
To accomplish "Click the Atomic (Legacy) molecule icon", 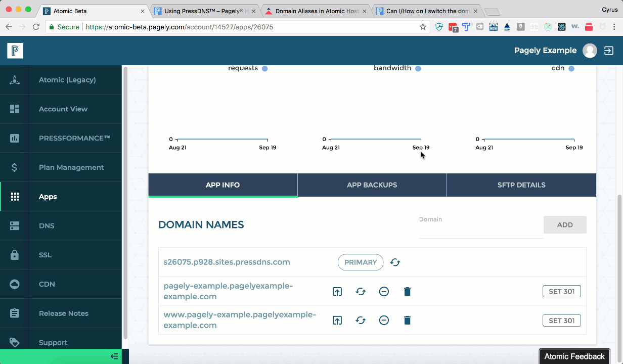I will 15,80.
